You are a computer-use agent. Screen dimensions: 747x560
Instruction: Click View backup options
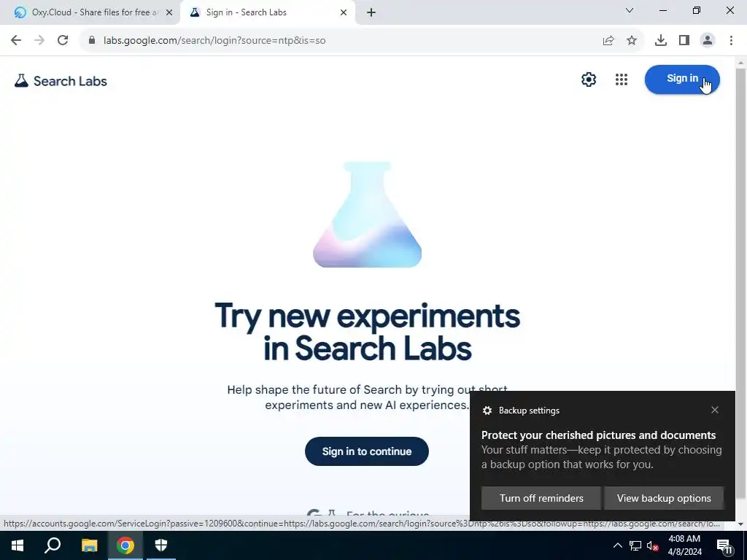point(664,498)
